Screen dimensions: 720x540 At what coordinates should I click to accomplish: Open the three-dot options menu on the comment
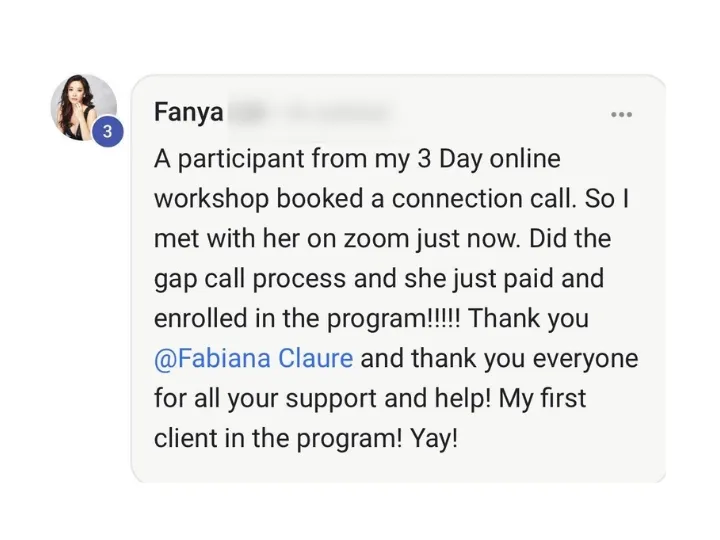(621, 114)
